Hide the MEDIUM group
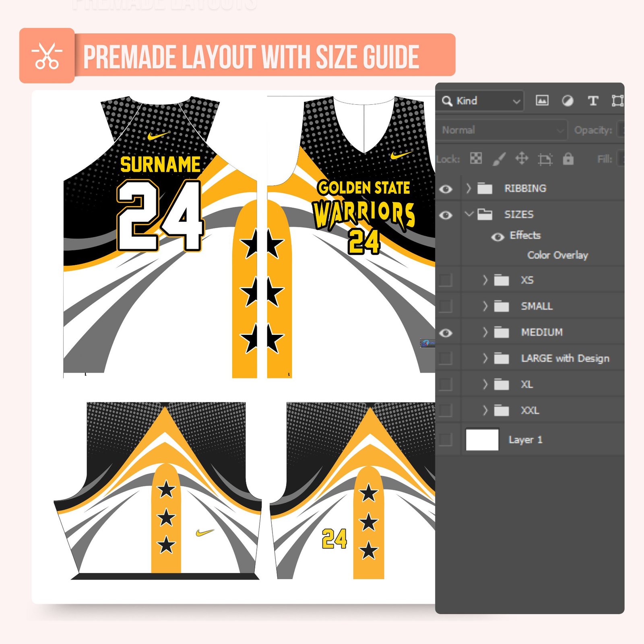Viewport: 644px width, 644px height. tap(446, 333)
